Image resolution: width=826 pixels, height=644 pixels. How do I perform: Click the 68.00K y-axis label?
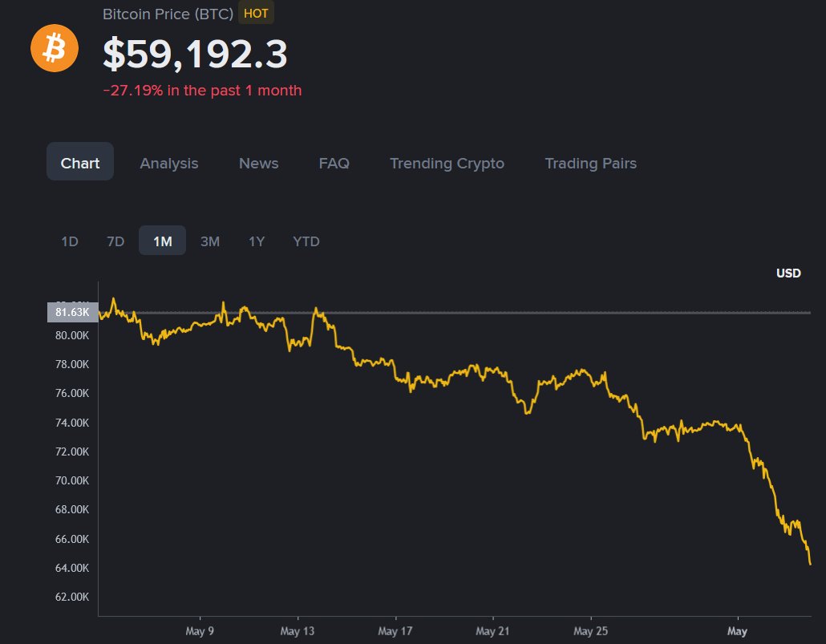[72, 509]
